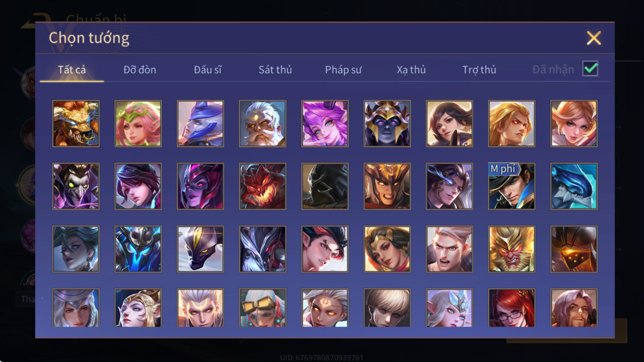Choose the golden monkey king hero

click(x=512, y=249)
